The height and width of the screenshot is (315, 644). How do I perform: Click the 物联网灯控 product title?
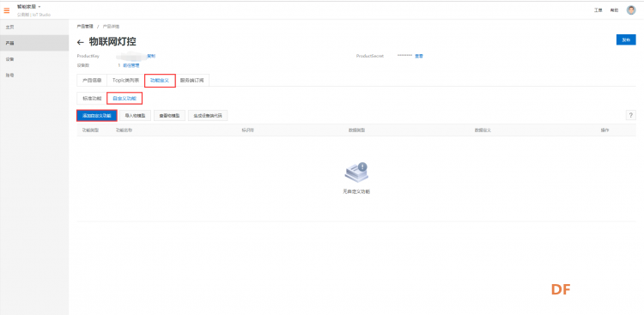coord(112,42)
